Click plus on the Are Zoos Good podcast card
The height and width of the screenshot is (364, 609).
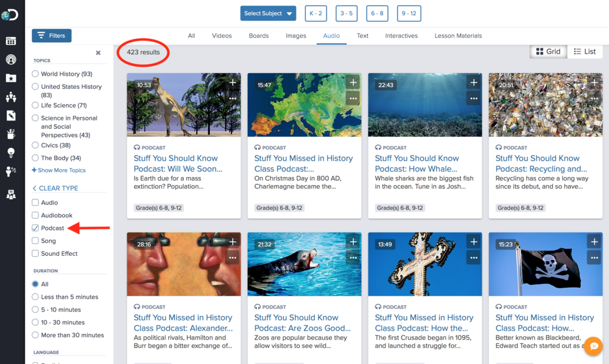click(x=353, y=242)
